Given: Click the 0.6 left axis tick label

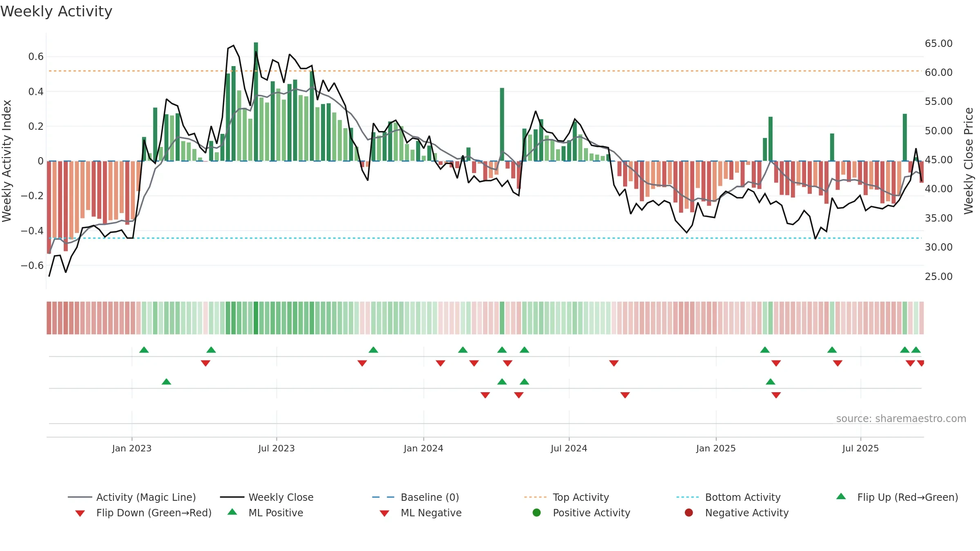Looking at the screenshot, I should (36, 57).
